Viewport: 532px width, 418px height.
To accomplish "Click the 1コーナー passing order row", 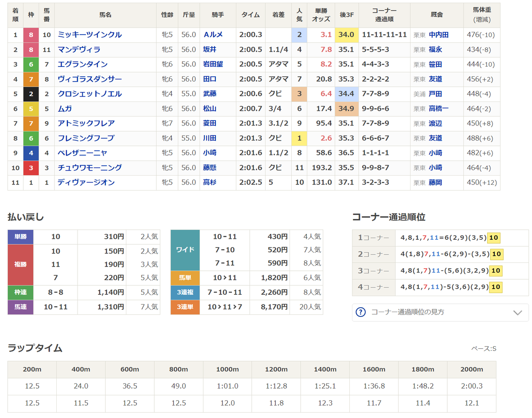I will click(440, 238).
